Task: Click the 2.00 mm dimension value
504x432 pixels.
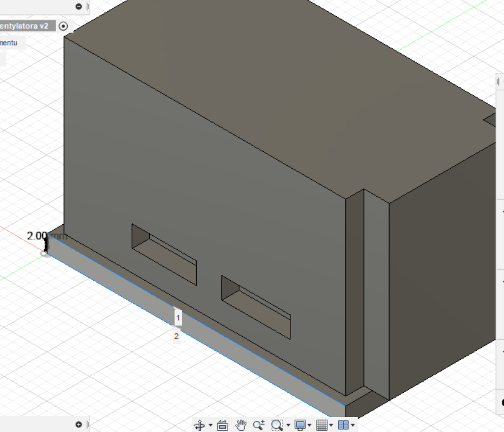Action: click(47, 236)
